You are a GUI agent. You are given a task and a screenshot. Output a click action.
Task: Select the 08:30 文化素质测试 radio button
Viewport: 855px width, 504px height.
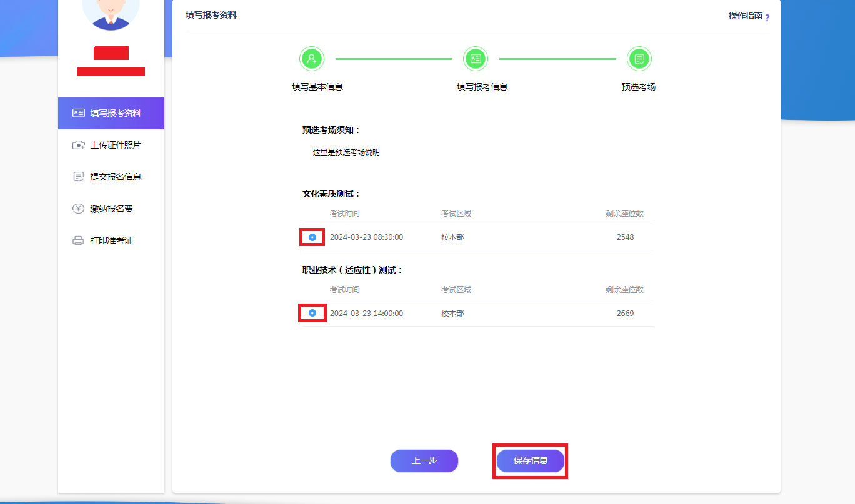tap(312, 237)
